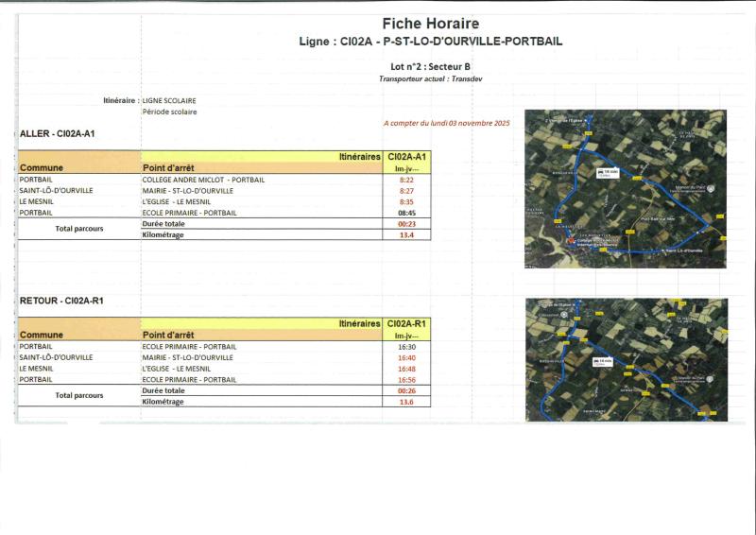756x535 pixels.
Task: Select MAIRIE - ST-LO-D'OURVILLE in RETOUR table
Action: 187,357
